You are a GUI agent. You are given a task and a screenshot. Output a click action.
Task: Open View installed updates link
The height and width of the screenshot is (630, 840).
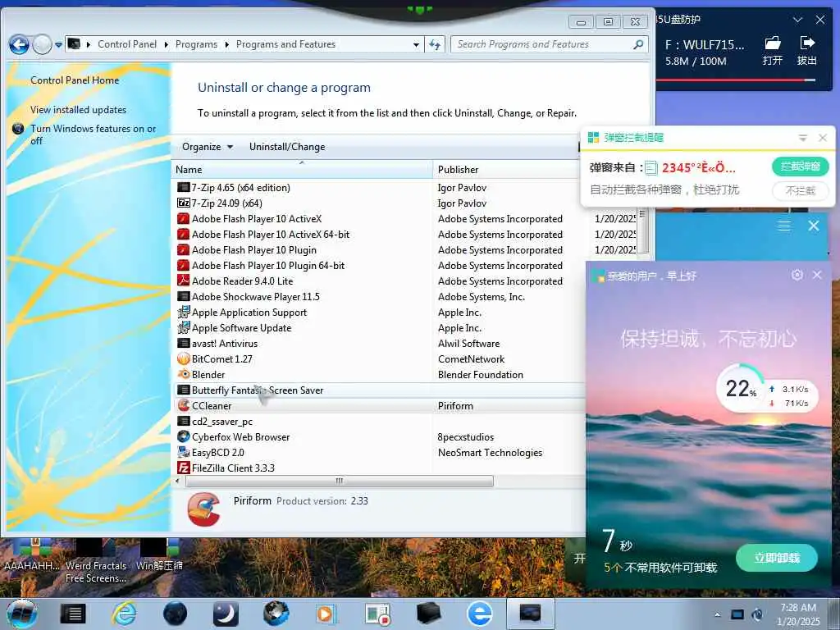(x=78, y=110)
